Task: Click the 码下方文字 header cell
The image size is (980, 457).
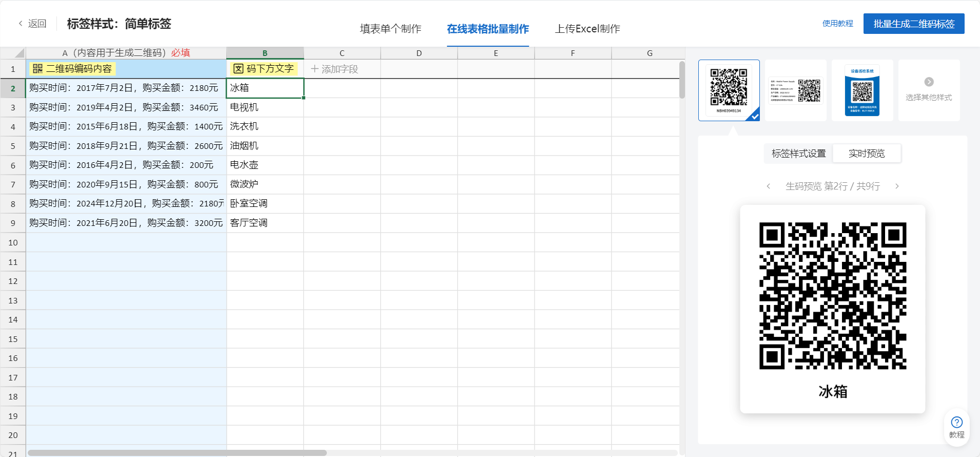Action: coord(265,69)
